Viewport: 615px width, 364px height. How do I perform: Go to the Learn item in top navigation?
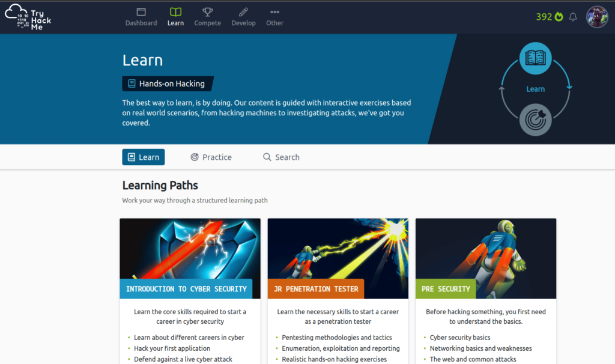tap(175, 17)
